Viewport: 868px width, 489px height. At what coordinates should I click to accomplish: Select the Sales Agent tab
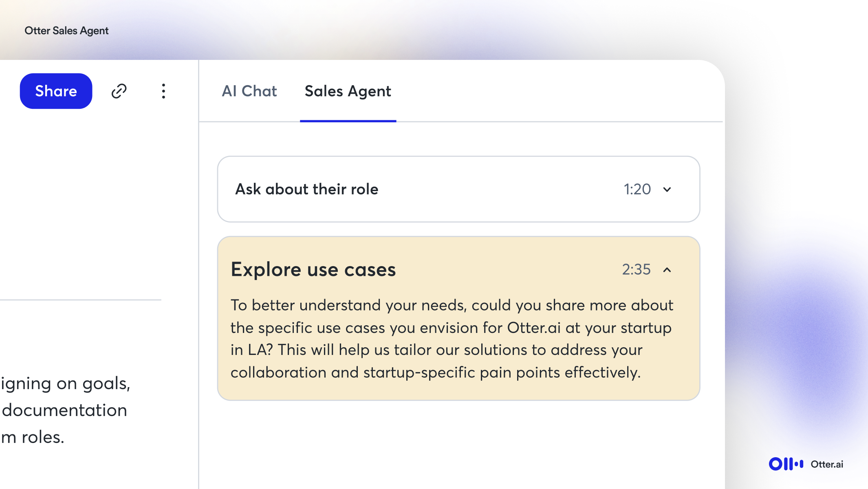point(348,91)
